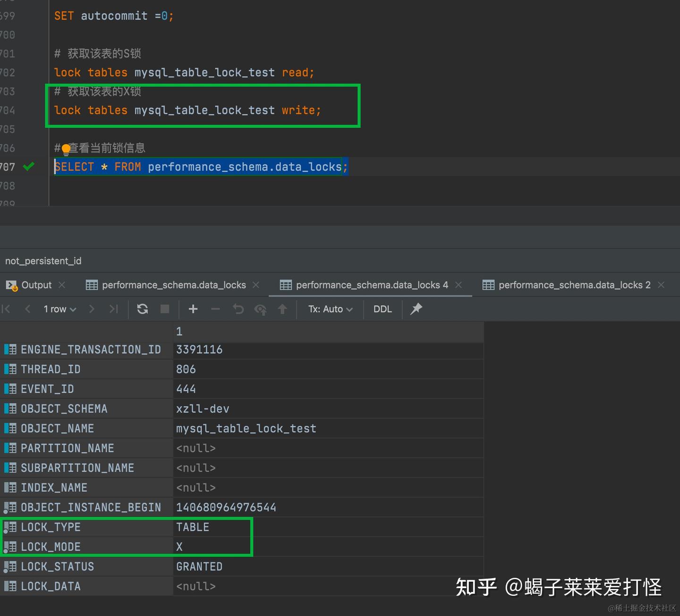680x616 pixels.
Task: Open the performance_schema.data_locks 2 tab
Action: click(x=573, y=285)
